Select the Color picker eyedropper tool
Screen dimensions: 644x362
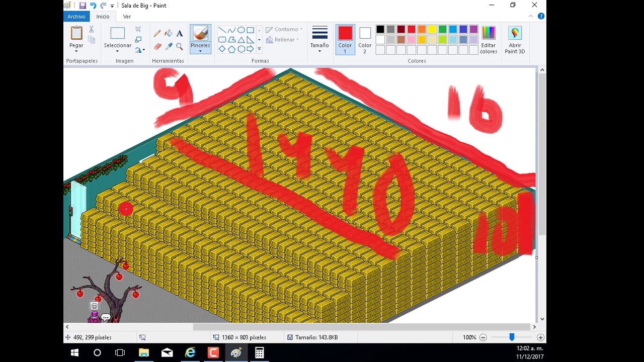pyautogui.click(x=169, y=46)
